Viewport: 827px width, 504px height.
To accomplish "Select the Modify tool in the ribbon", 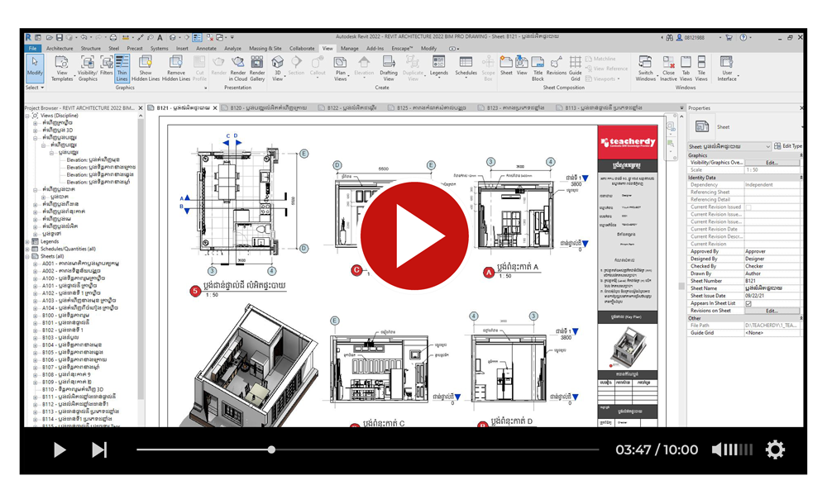I will point(35,68).
